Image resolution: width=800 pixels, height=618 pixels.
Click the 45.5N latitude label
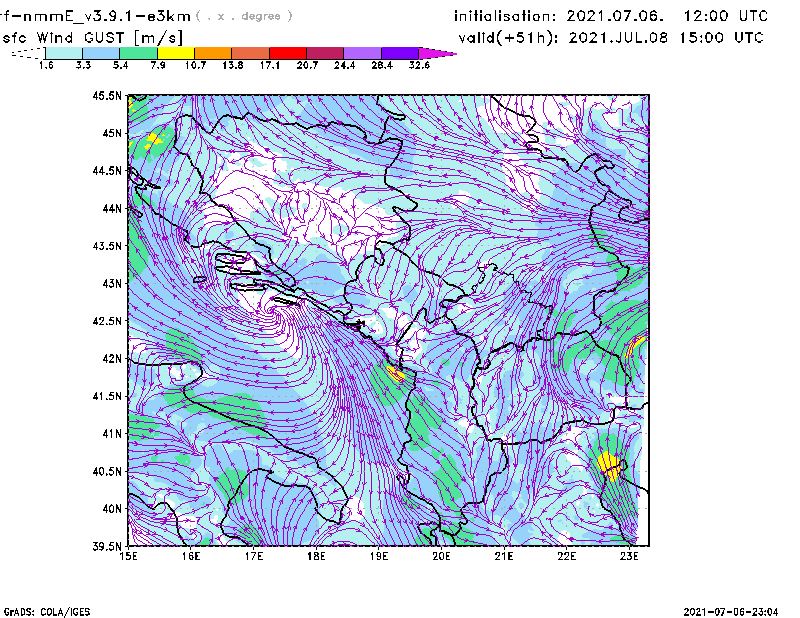pos(107,95)
